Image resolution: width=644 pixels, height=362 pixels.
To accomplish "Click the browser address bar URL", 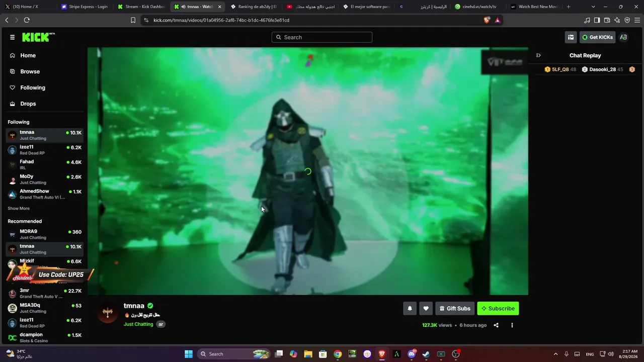I will (x=221, y=20).
